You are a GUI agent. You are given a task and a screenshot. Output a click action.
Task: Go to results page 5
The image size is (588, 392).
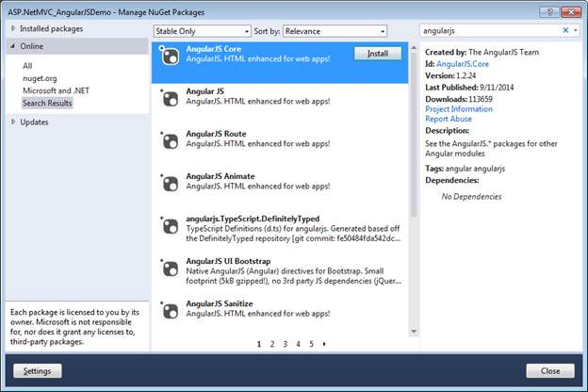tap(311, 344)
